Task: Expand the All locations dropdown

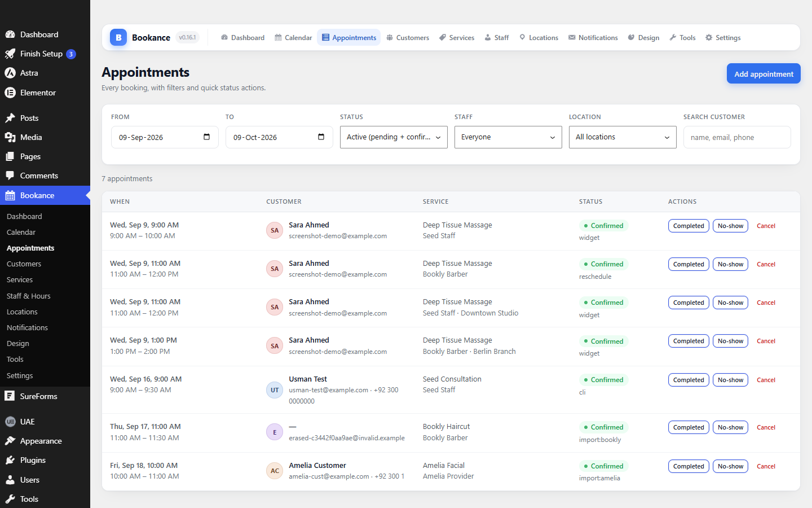Action: coord(623,137)
